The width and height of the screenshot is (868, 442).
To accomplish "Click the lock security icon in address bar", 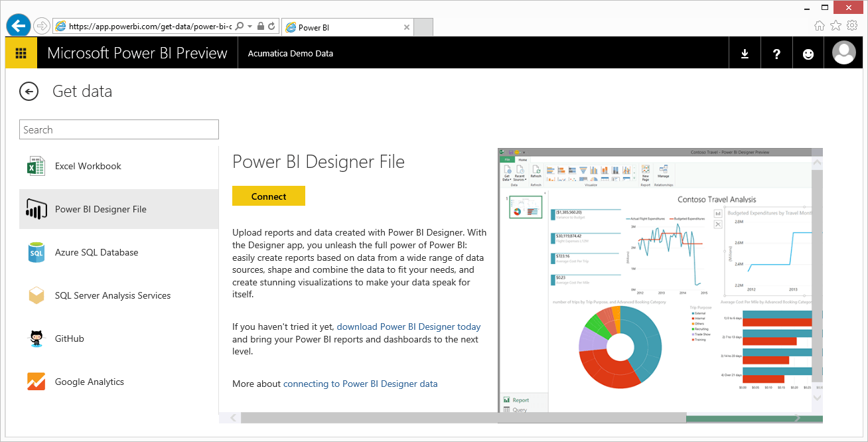I will pos(261,27).
